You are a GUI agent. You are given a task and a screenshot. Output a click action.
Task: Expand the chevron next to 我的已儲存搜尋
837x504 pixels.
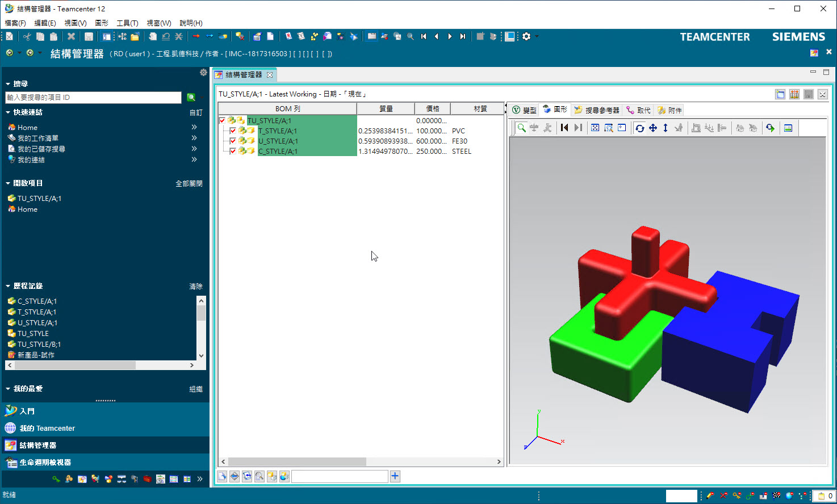(x=194, y=149)
